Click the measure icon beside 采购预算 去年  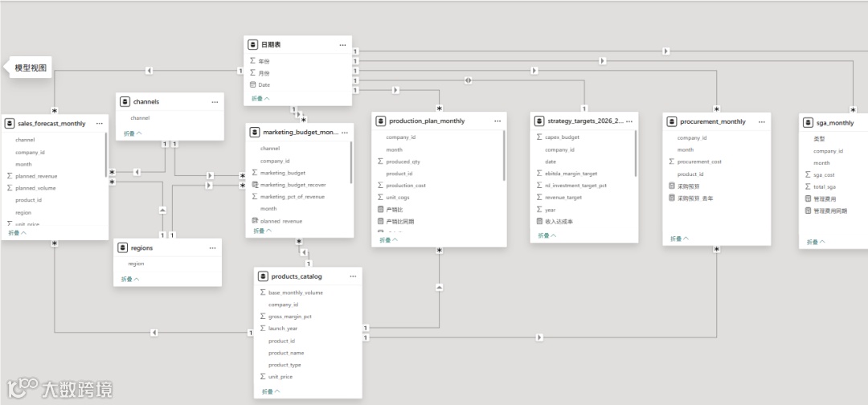(x=672, y=198)
